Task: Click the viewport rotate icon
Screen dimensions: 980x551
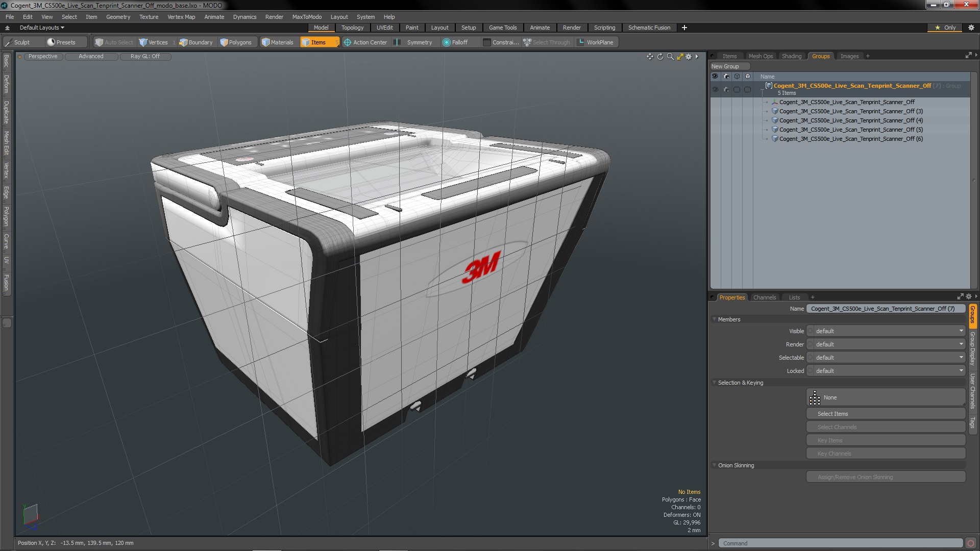Action: (660, 57)
